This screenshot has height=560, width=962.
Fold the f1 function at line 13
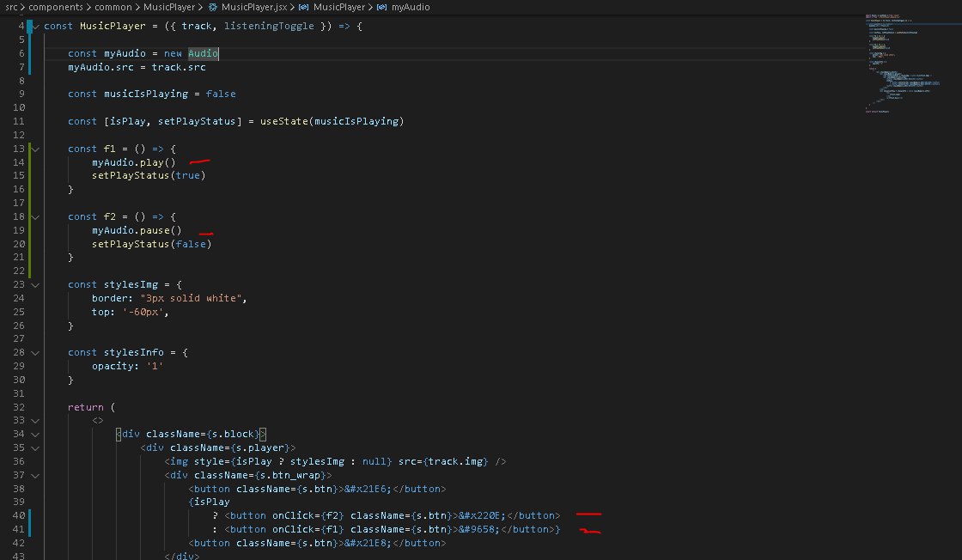tap(35, 149)
